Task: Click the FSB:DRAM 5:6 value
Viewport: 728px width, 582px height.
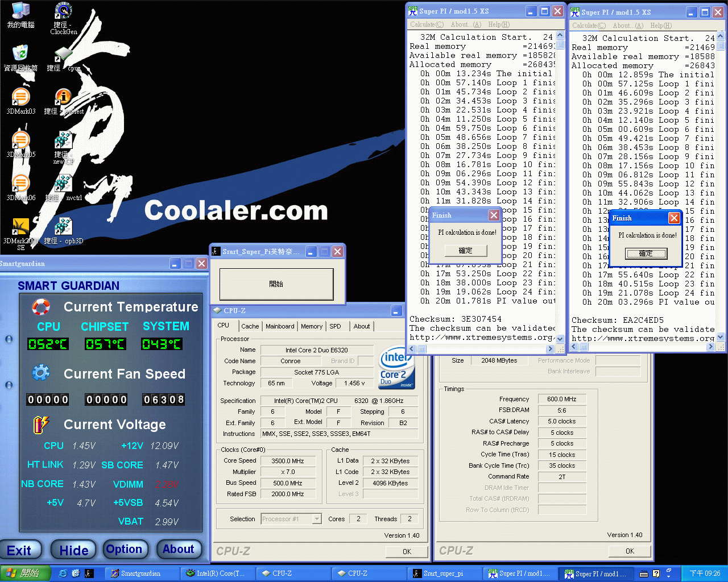Action: pyautogui.click(x=561, y=410)
